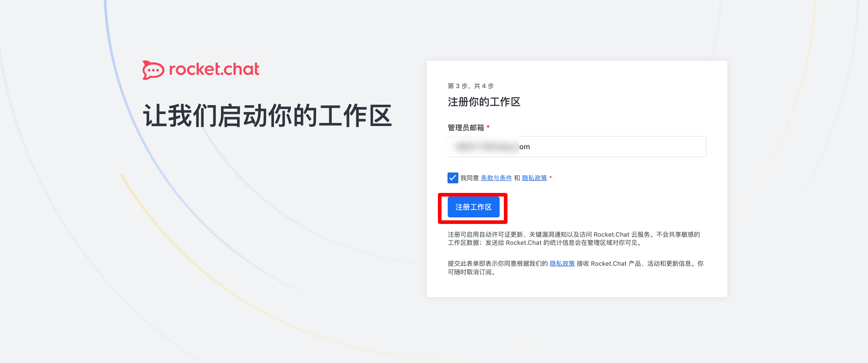Click the 注册你的工作区 form heading
868x363 pixels.
[484, 102]
